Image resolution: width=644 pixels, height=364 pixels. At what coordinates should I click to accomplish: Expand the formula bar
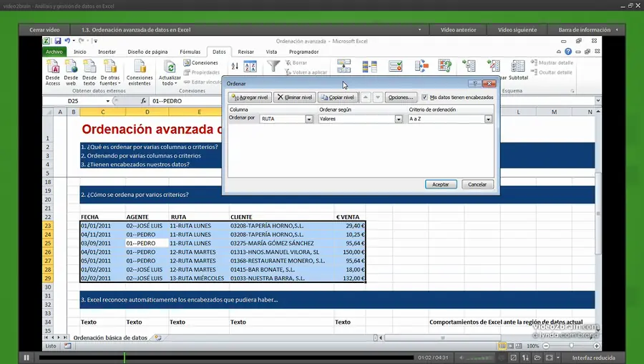coord(598,101)
